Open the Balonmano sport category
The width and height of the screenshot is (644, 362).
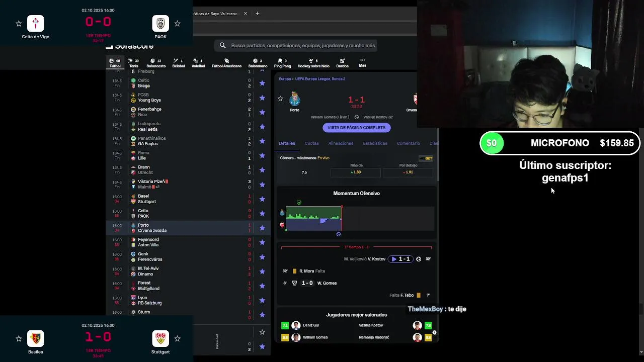coord(258,63)
